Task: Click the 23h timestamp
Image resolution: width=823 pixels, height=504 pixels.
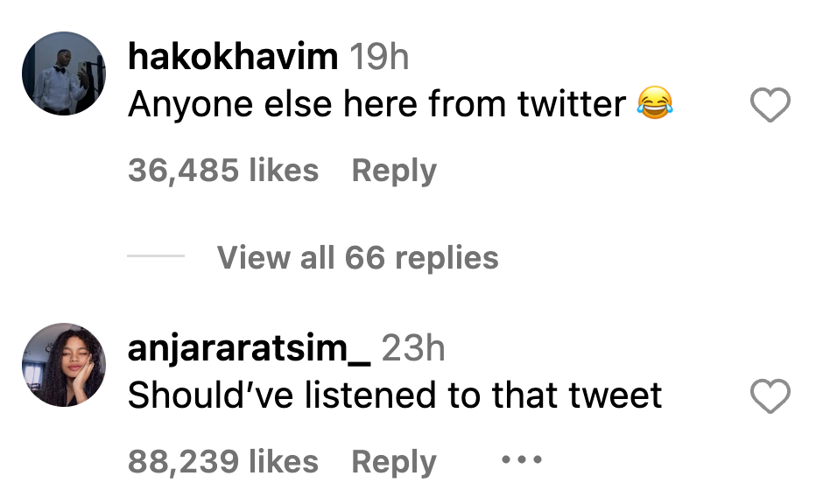Action: click(x=413, y=348)
